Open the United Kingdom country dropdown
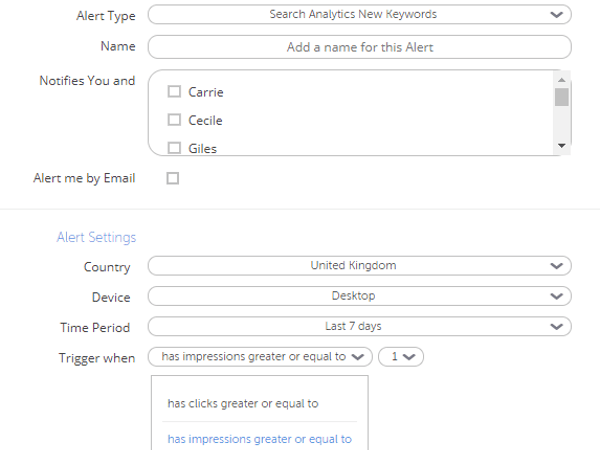Viewport: 600px width, 450px height. click(x=360, y=266)
